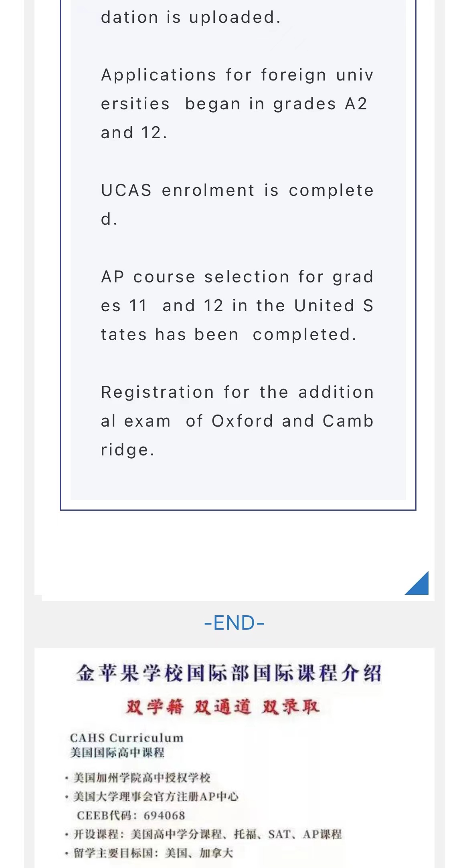
Task: Click the 'ridge.' text fragment
Action: [127, 450]
